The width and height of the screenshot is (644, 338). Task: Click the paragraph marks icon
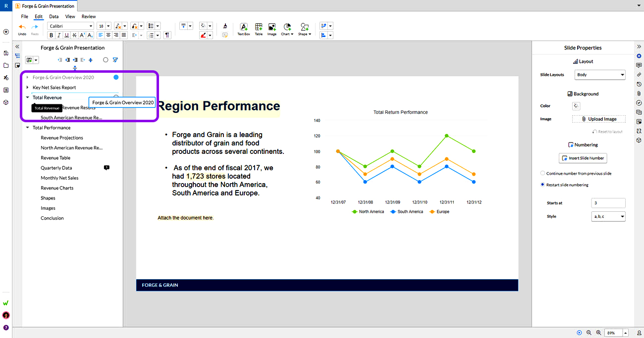(167, 35)
